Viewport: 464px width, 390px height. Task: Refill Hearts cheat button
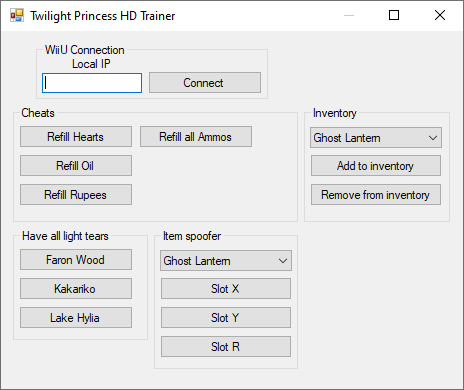pos(76,137)
